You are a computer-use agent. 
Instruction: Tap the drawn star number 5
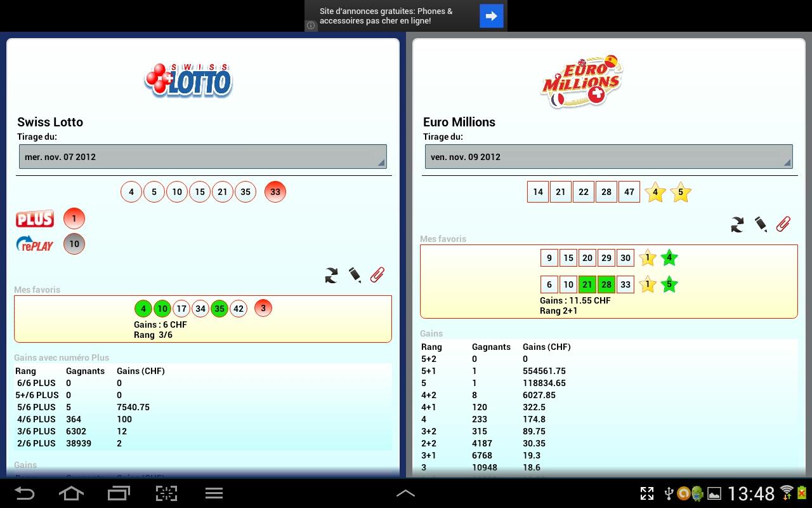(681, 192)
